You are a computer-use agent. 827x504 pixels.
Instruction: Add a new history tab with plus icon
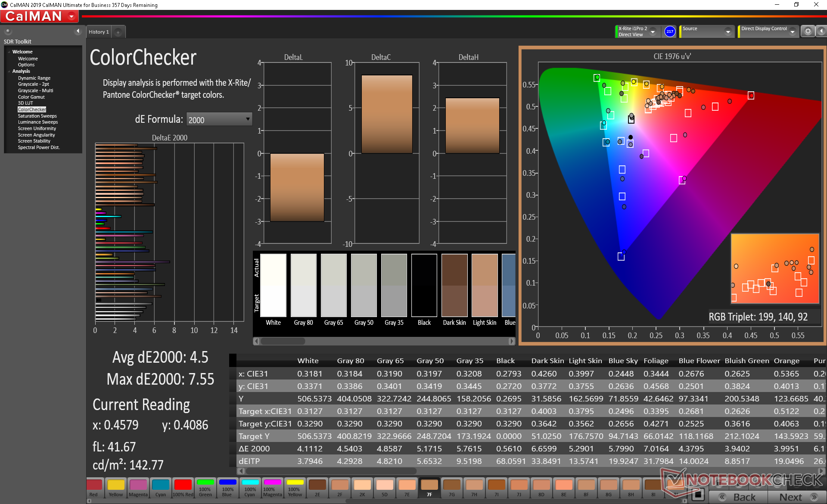118,32
